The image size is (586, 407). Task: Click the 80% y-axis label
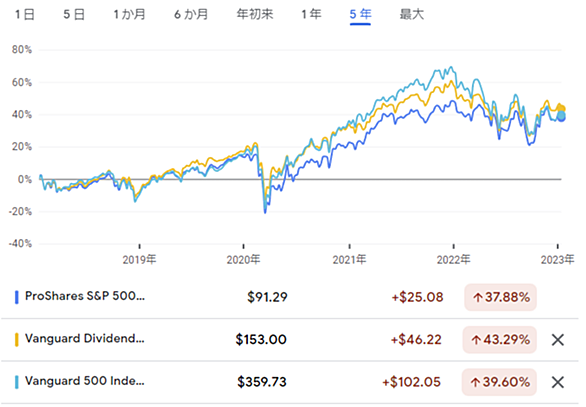point(22,50)
